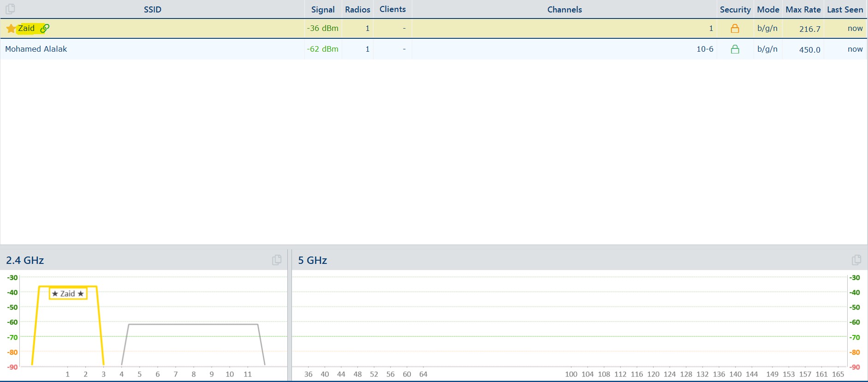Select the Mohamed Alalak network row
This screenshot has height=382, width=868.
[434, 49]
